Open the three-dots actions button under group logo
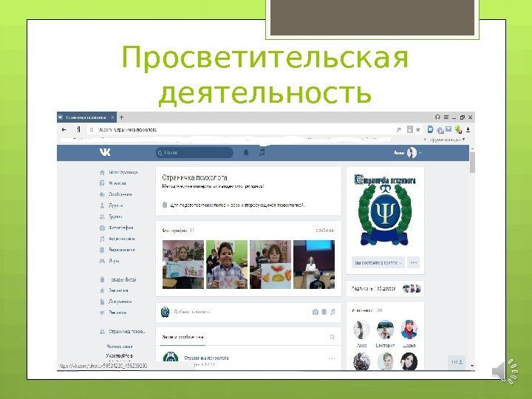 (413, 262)
